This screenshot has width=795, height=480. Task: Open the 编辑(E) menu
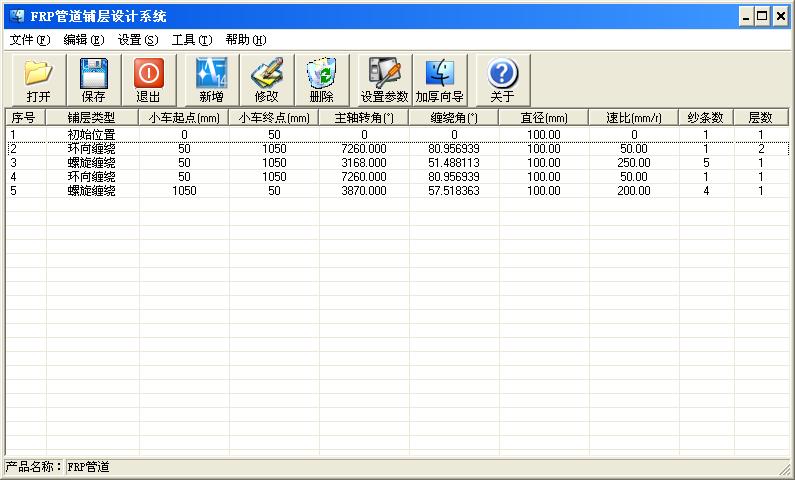[83, 40]
